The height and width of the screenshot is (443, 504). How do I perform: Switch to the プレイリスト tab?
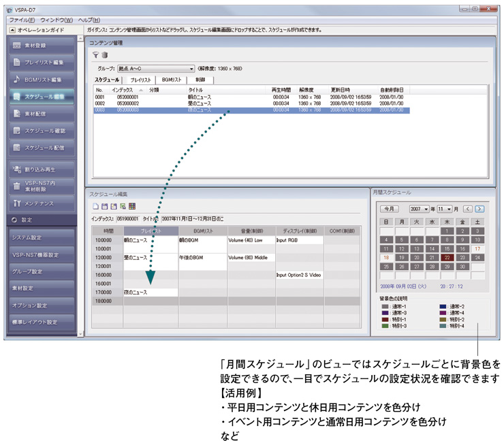(x=141, y=80)
